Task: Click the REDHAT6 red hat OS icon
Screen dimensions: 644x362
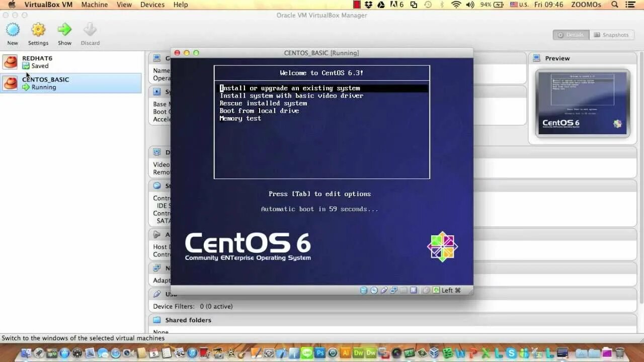Action: (11, 62)
